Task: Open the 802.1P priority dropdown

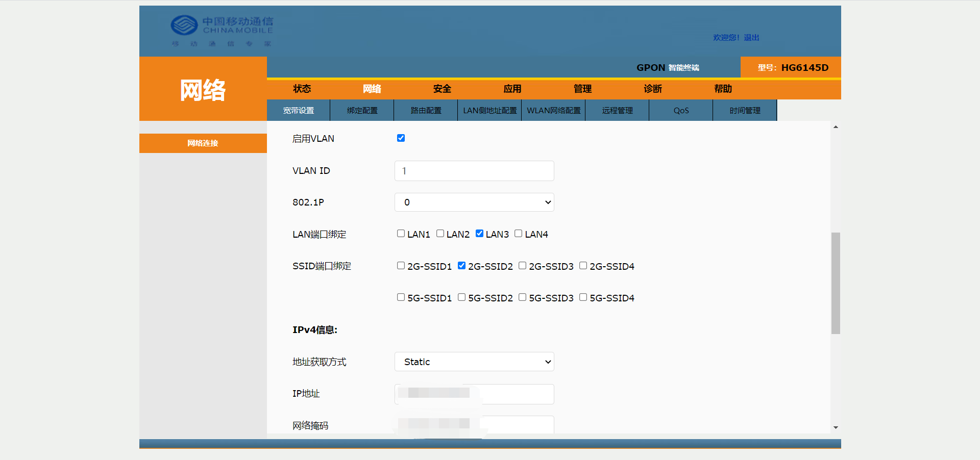Action: coord(474,202)
